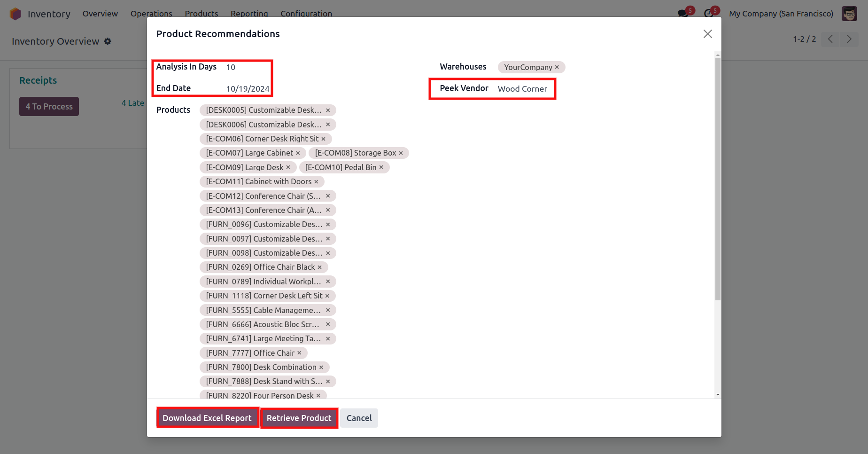This screenshot has width=868, height=454.
Task: Click the dialog vertical scrollbar thumb
Action: pyautogui.click(x=718, y=180)
